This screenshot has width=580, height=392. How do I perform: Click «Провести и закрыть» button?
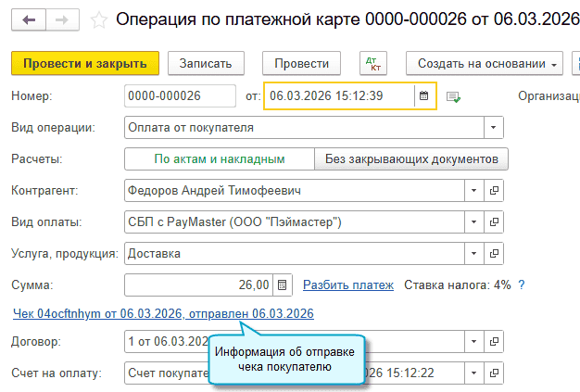[85, 64]
